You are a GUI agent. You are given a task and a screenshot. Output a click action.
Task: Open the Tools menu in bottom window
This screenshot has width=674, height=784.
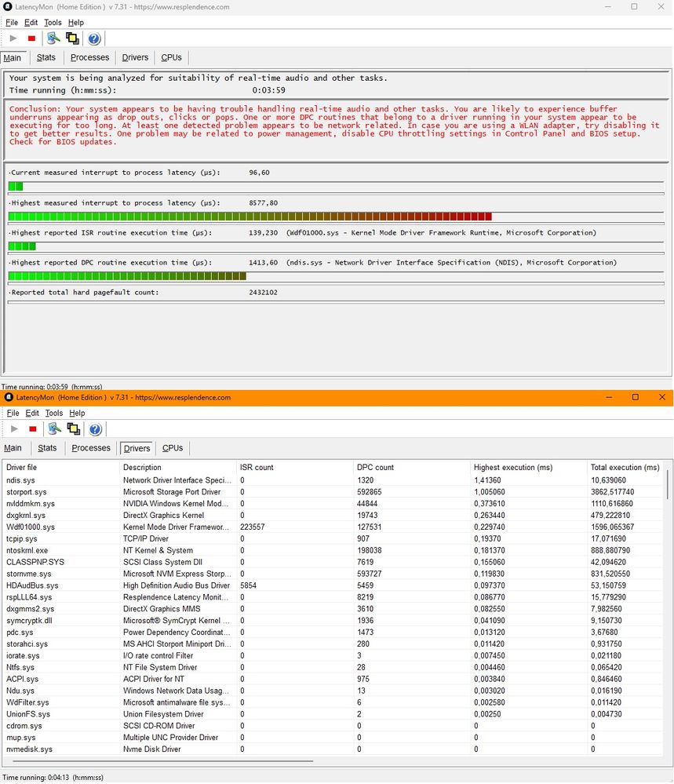coord(54,413)
